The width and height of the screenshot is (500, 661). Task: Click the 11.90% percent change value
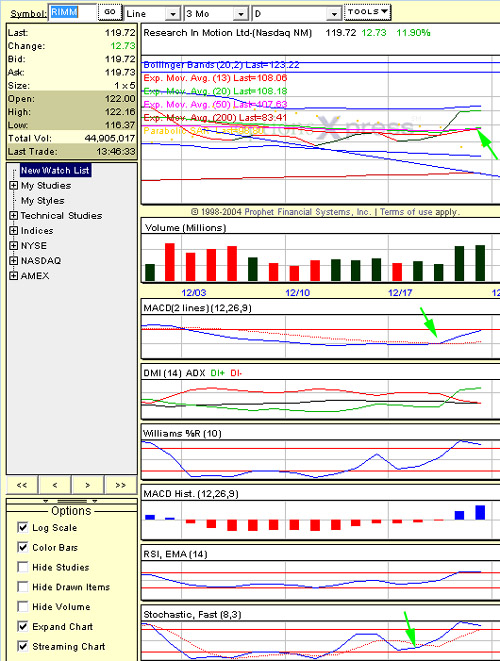413,33
